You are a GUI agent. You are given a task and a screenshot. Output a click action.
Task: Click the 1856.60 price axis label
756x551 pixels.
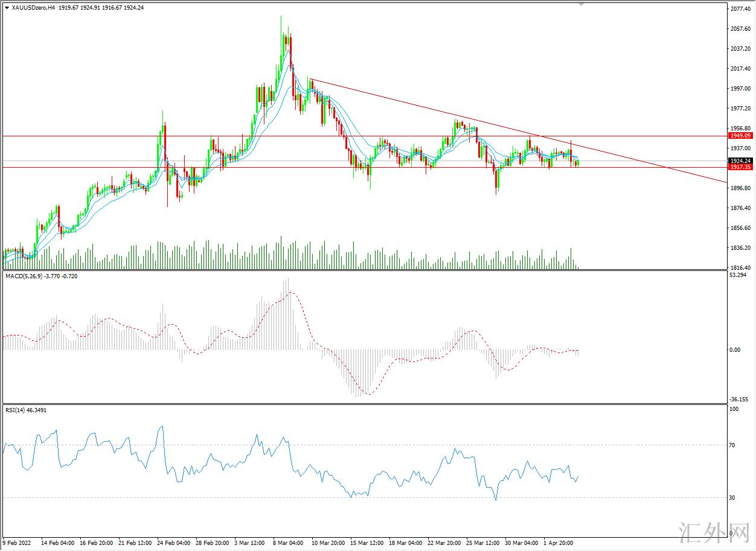tap(740, 228)
